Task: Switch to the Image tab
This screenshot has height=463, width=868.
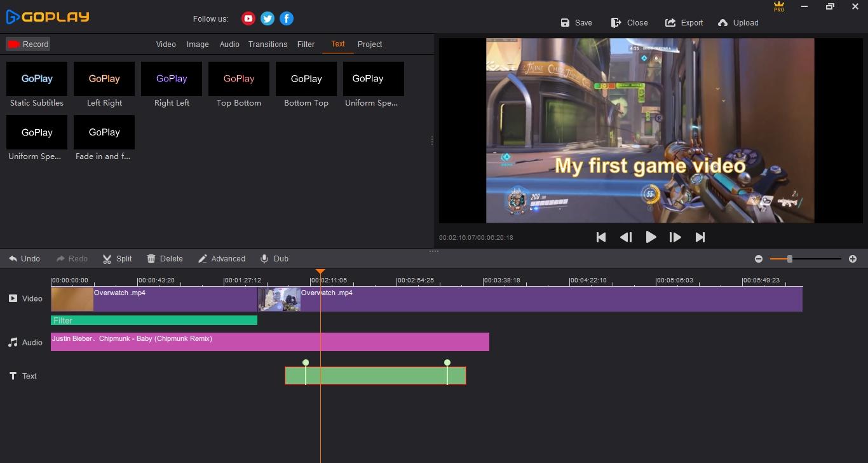Action: (x=198, y=45)
